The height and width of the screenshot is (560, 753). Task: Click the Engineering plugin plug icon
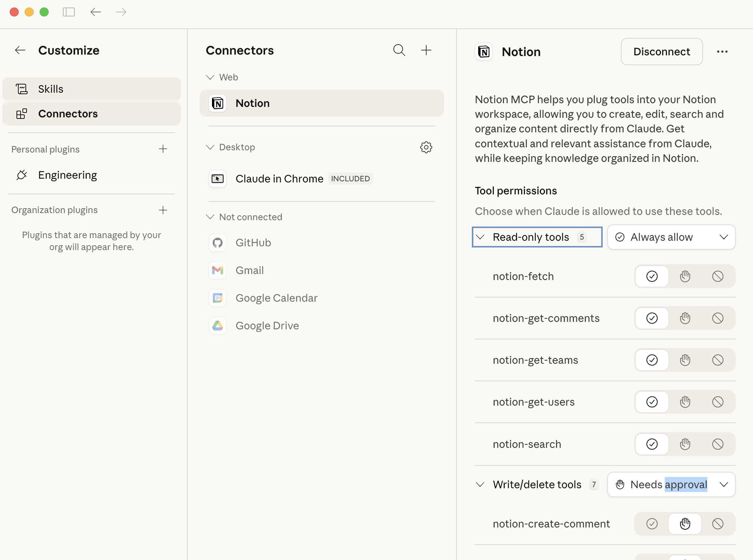(22, 175)
